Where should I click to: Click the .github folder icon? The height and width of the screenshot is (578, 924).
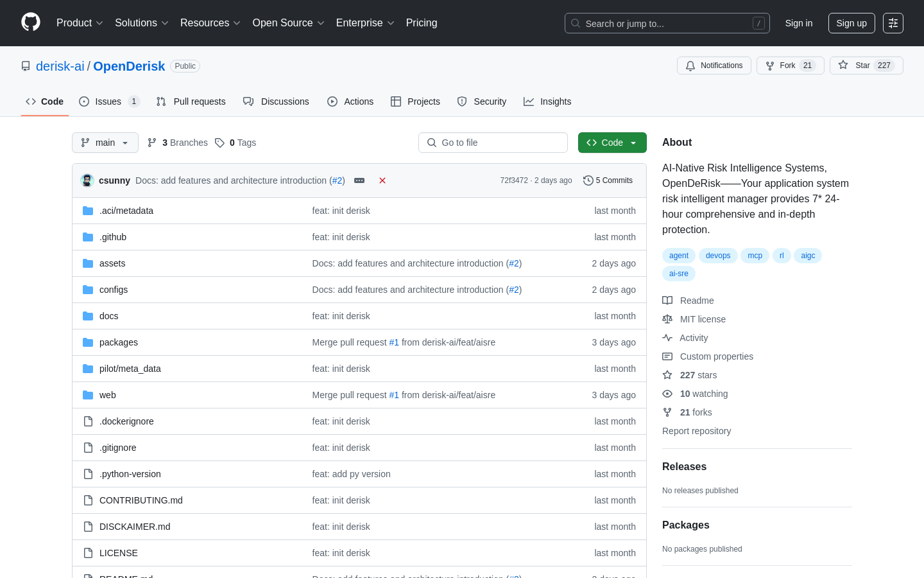click(x=88, y=237)
